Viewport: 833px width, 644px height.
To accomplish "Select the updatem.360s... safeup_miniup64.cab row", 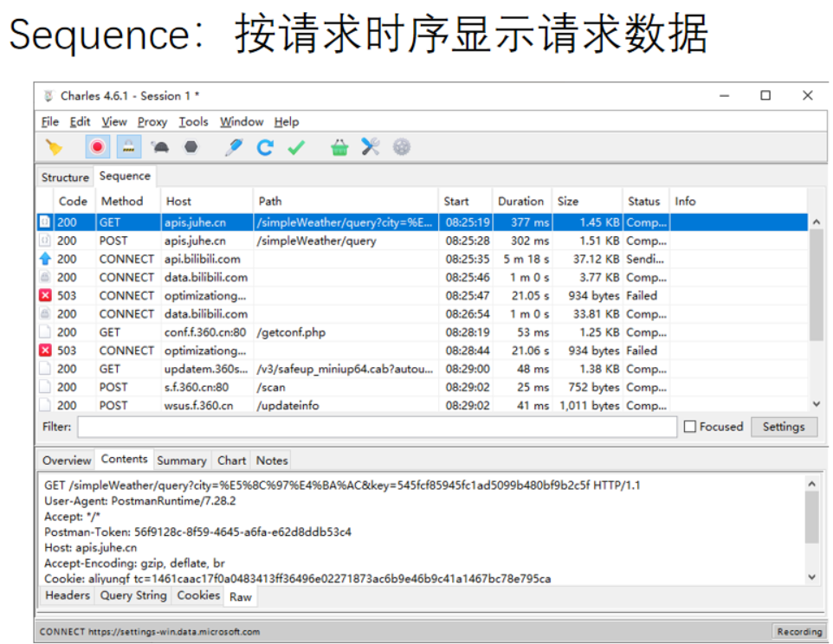I will tap(423, 369).
